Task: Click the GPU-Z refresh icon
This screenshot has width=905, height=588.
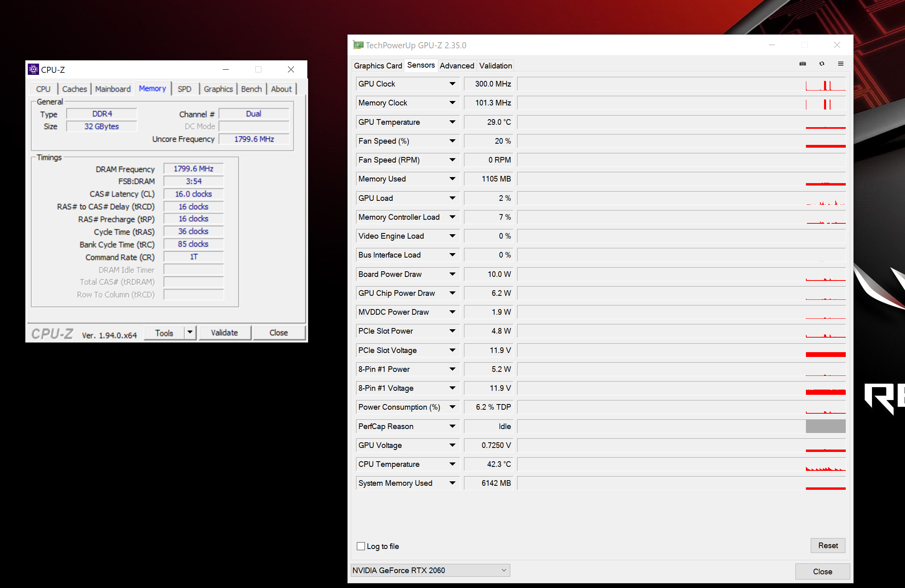Action: point(822,64)
